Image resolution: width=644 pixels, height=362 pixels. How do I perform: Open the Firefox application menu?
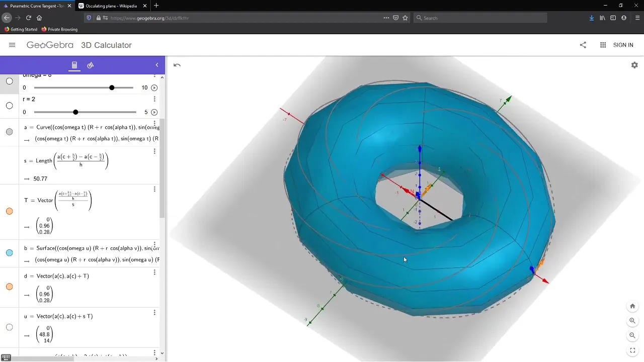tap(637, 18)
